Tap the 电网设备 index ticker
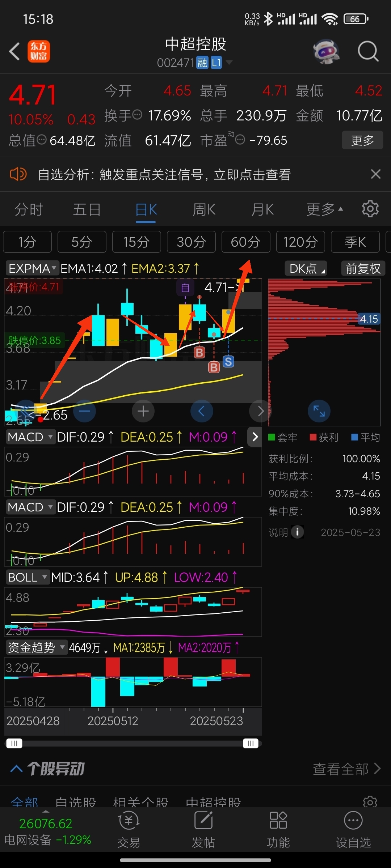Screen dimensions: 391x868 [x=47, y=831]
